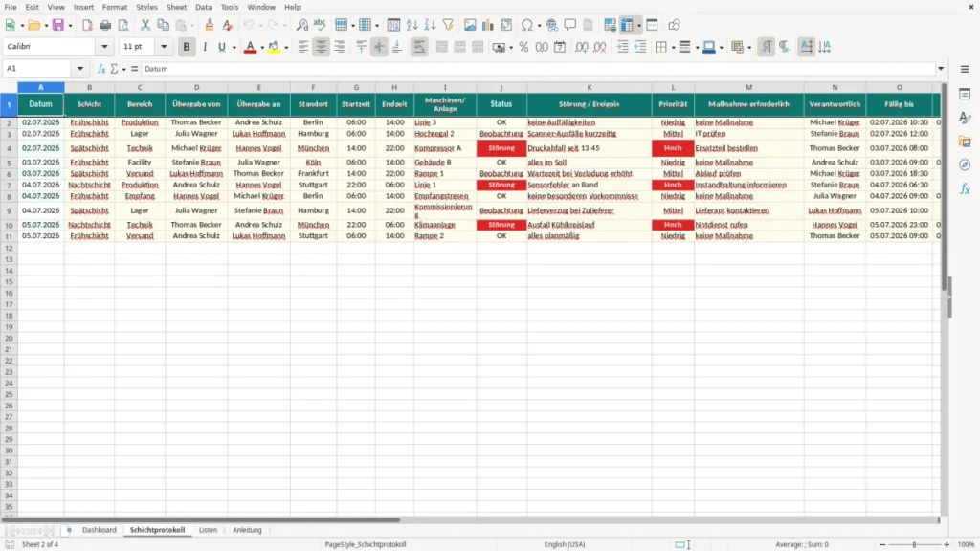Image resolution: width=980 pixels, height=551 pixels.
Task: Open the borders dropdown arrow
Action: point(673,48)
